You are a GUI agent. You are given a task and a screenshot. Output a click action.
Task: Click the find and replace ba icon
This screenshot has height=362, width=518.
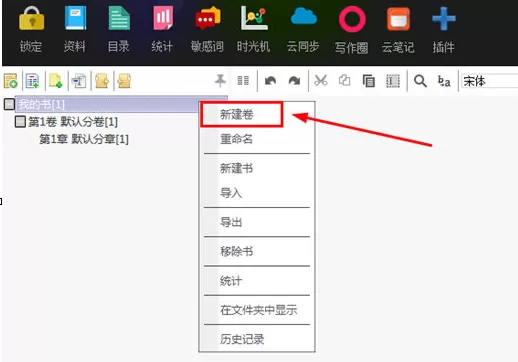pos(444,81)
